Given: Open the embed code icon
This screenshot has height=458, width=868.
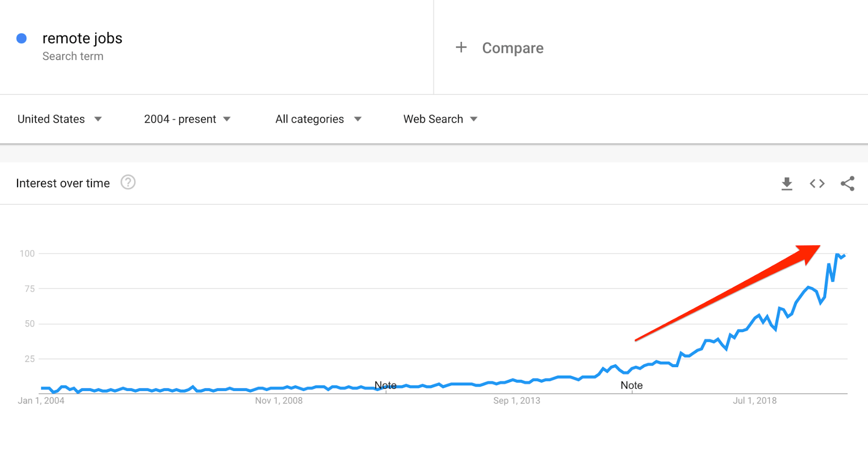Looking at the screenshot, I should click(817, 183).
